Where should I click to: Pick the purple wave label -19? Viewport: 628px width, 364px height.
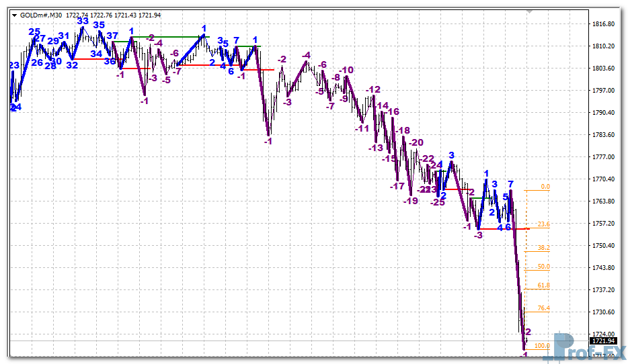(x=410, y=200)
